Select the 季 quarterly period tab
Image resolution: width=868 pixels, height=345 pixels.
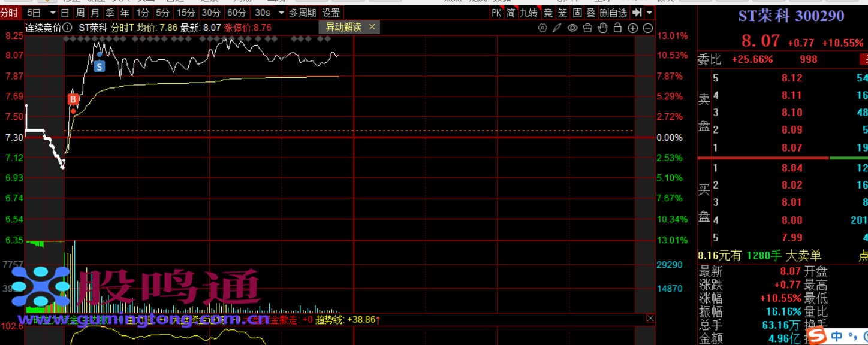(110, 13)
